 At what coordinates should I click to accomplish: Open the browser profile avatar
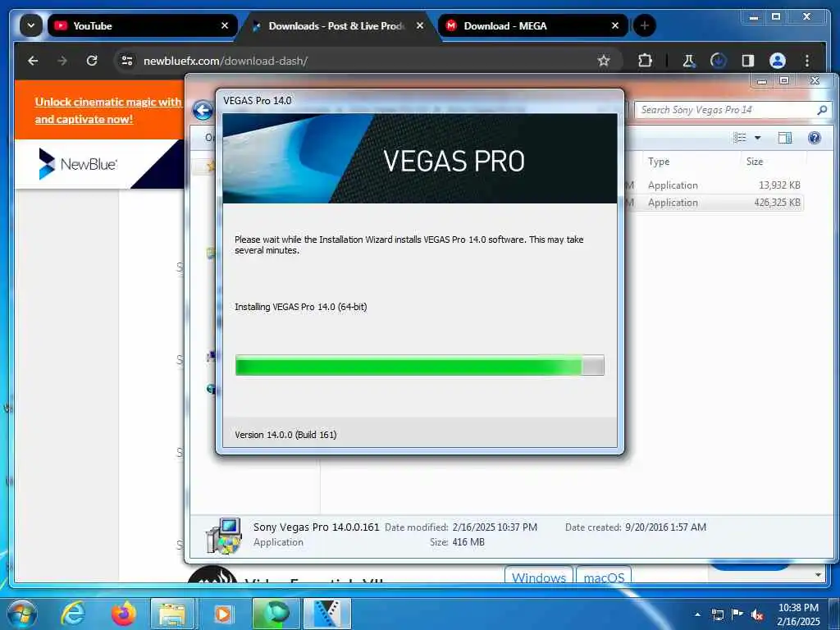[778, 61]
